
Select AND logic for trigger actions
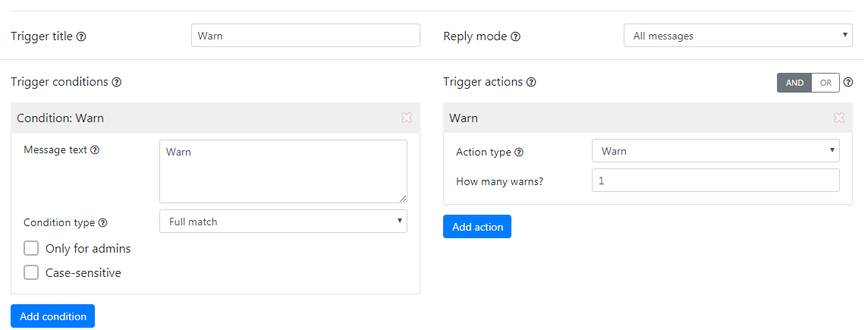pyautogui.click(x=794, y=83)
